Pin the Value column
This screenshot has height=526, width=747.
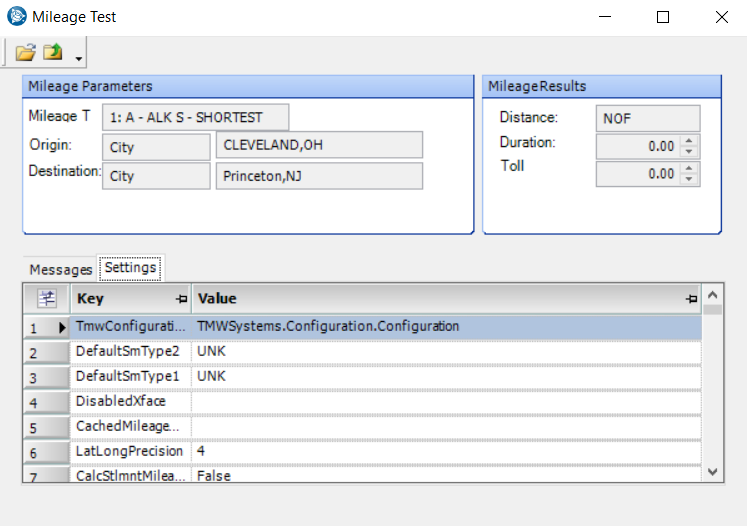tap(690, 299)
